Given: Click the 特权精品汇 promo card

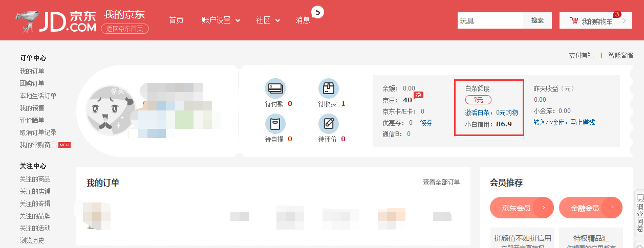Looking at the screenshot, I should coord(591,238).
